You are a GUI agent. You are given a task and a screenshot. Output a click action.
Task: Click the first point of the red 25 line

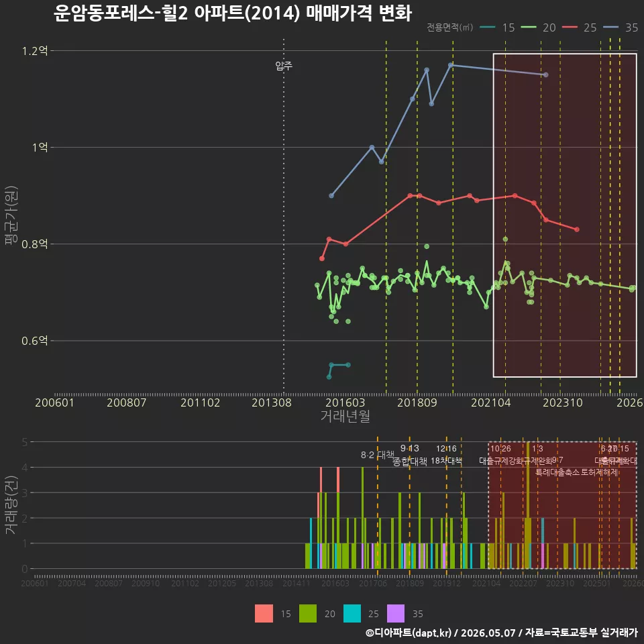(x=322, y=258)
